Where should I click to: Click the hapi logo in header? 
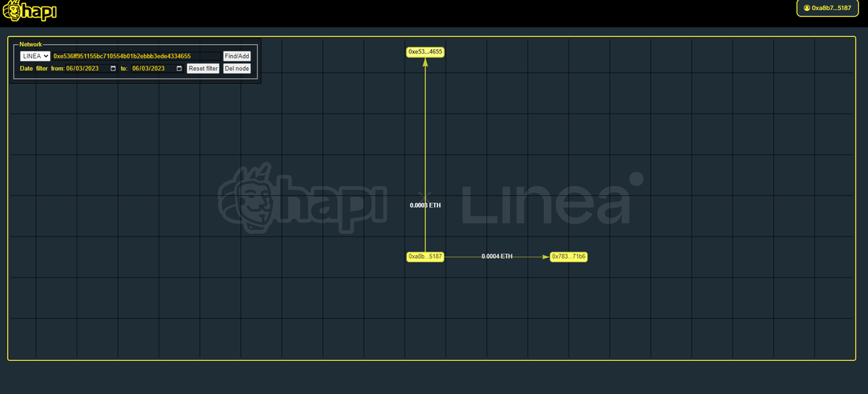(x=30, y=12)
